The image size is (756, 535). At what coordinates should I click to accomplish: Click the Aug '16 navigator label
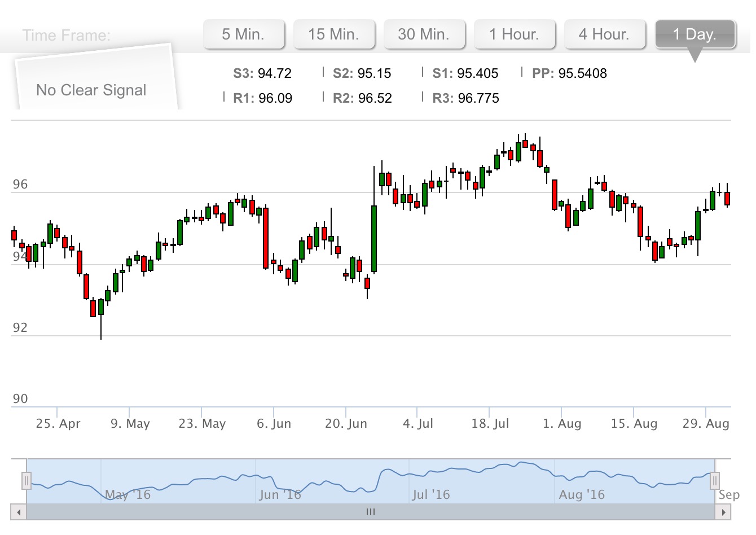(582, 495)
